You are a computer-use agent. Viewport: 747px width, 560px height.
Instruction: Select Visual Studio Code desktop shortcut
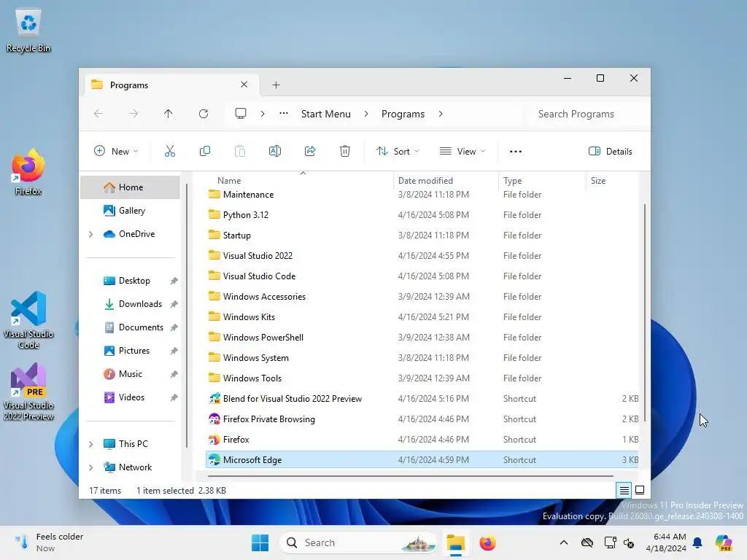pyautogui.click(x=28, y=320)
